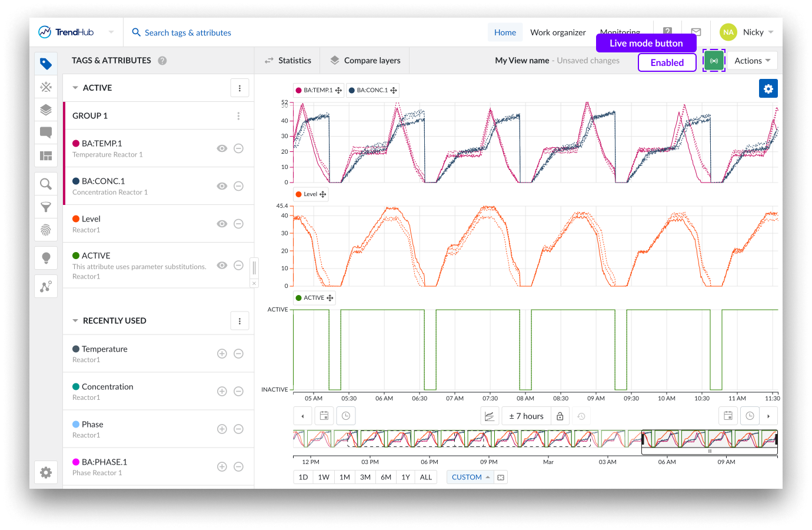This screenshot has width=812, height=530.
Task: Toggle visibility of the Level tag
Action: click(x=222, y=224)
